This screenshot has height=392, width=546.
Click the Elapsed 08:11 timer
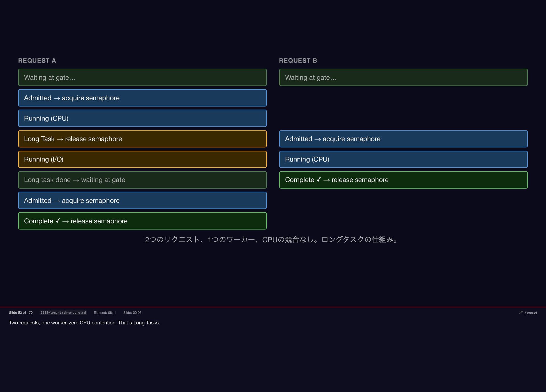(x=105, y=312)
